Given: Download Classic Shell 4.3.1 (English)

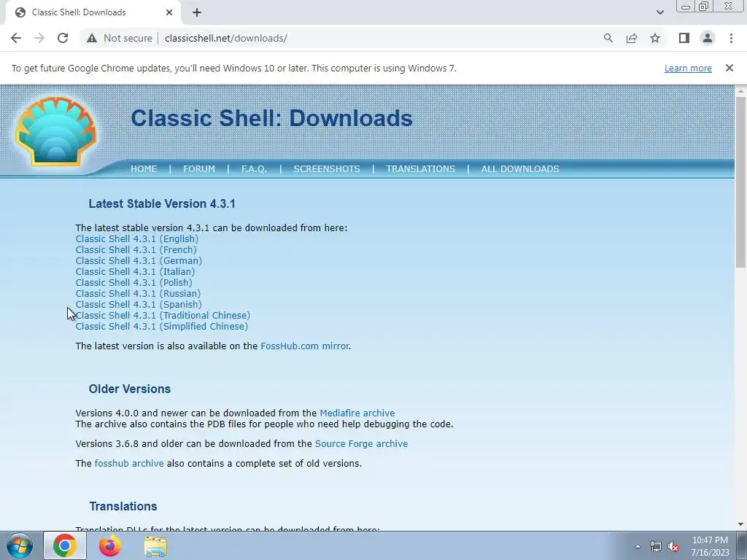Looking at the screenshot, I should click(136, 239).
